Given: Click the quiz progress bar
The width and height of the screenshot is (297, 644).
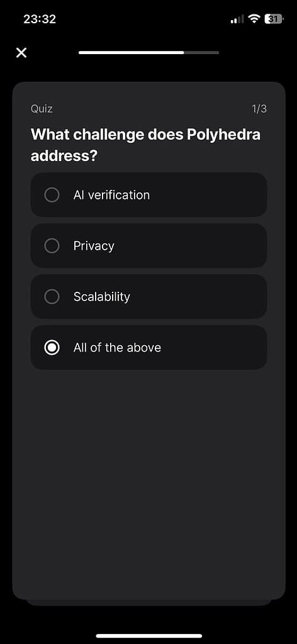Looking at the screenshot, I should [x=148, y=53].
